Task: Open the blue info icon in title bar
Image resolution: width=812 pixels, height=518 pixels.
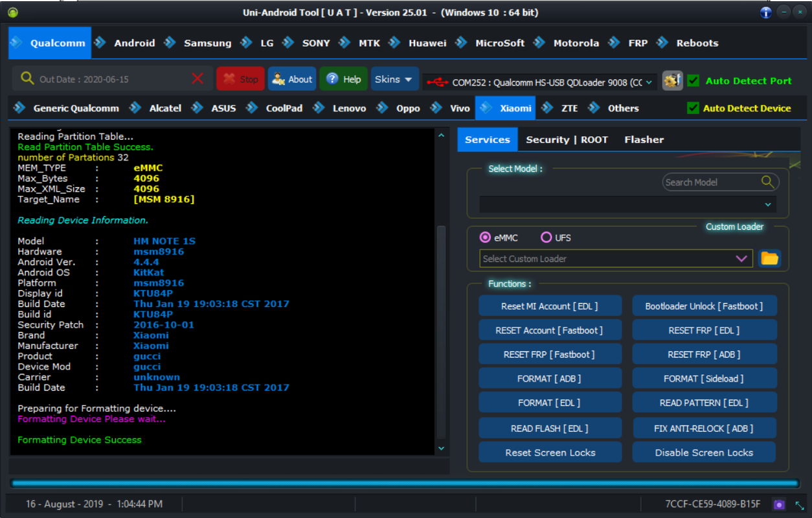Action: coord(766,12)
